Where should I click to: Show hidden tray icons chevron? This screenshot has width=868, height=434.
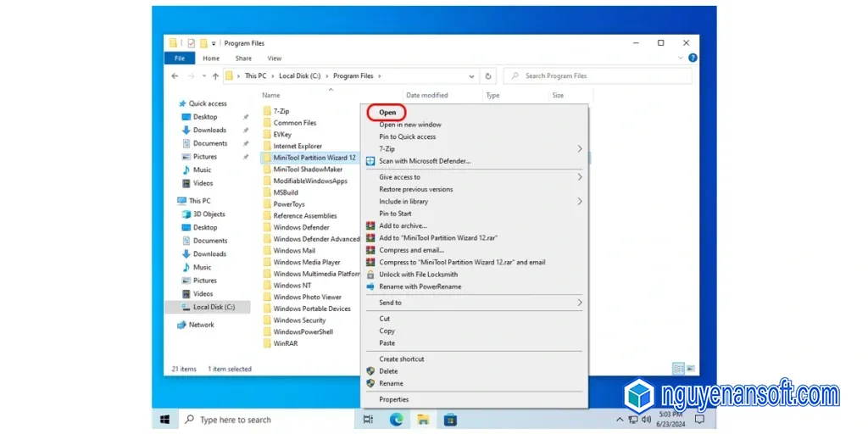(620, 420)
